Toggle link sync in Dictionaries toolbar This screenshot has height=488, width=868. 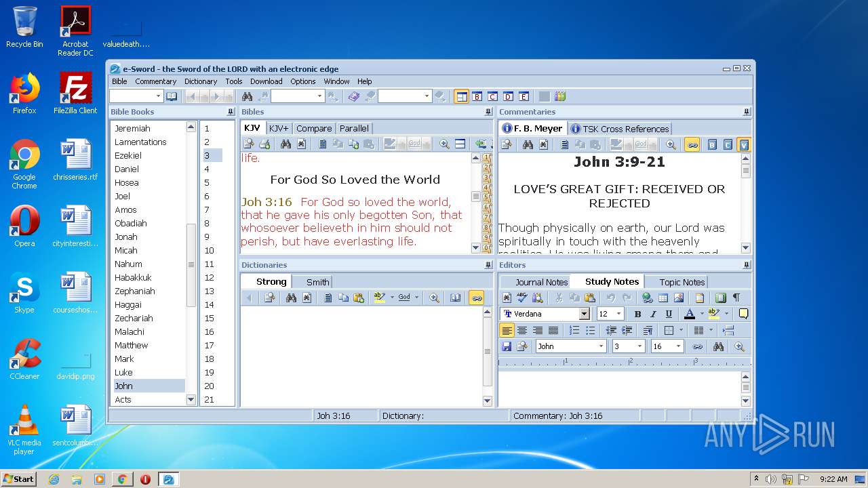(x=476, y=298)
